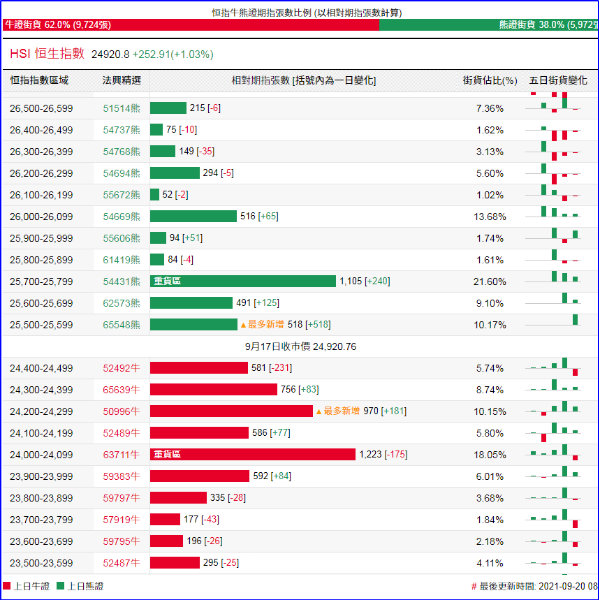Open bull certificate link 65639牛
The width and height of the screenshot is (599, 600).
(121, 390)
